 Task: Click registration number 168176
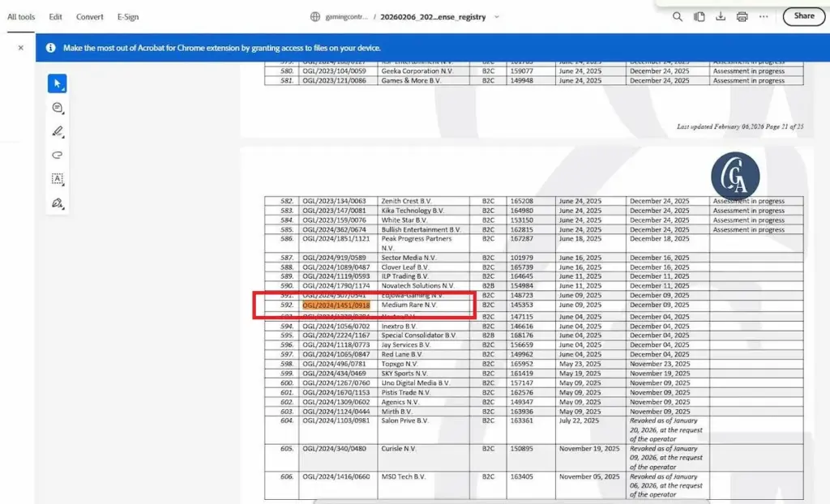coord(521,335)
